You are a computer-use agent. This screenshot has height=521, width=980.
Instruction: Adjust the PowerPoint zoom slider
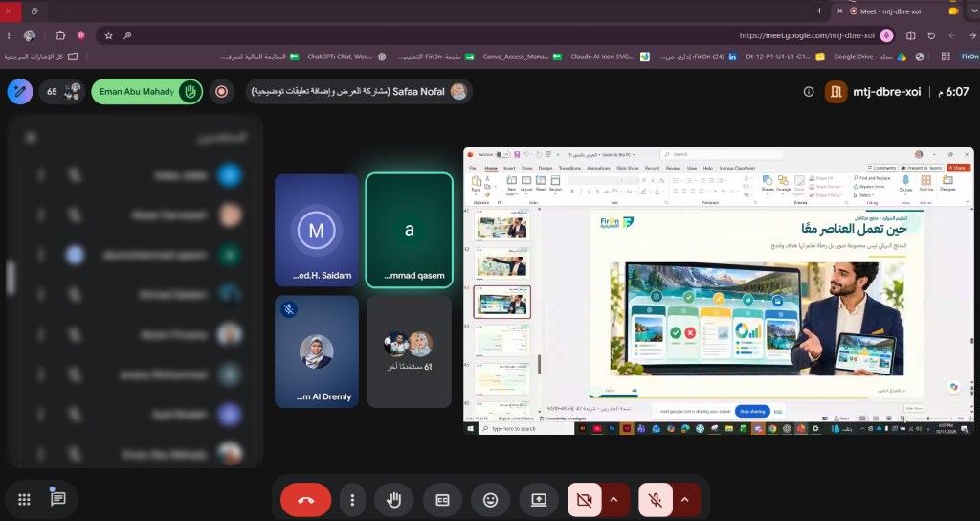tap(928, 419)
